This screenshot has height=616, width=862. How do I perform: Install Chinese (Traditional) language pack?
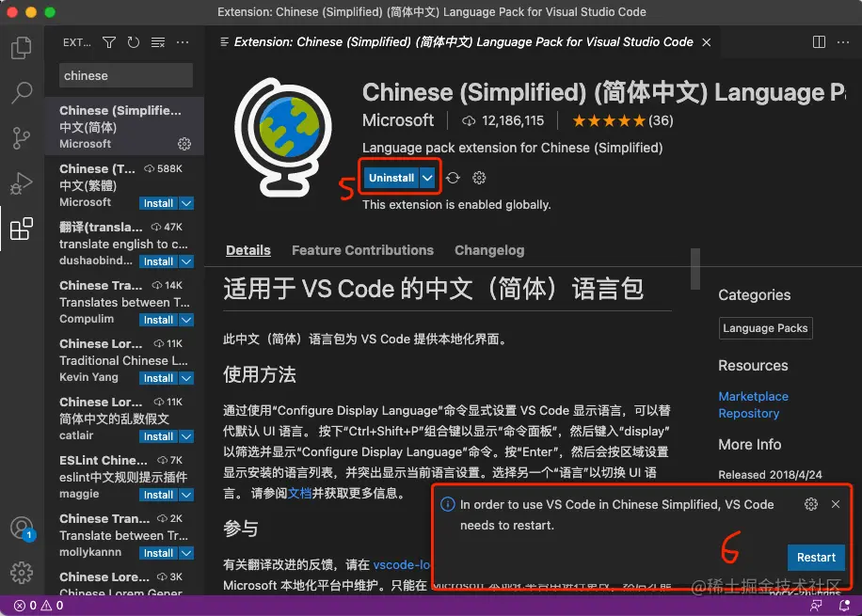coord(158,203)
